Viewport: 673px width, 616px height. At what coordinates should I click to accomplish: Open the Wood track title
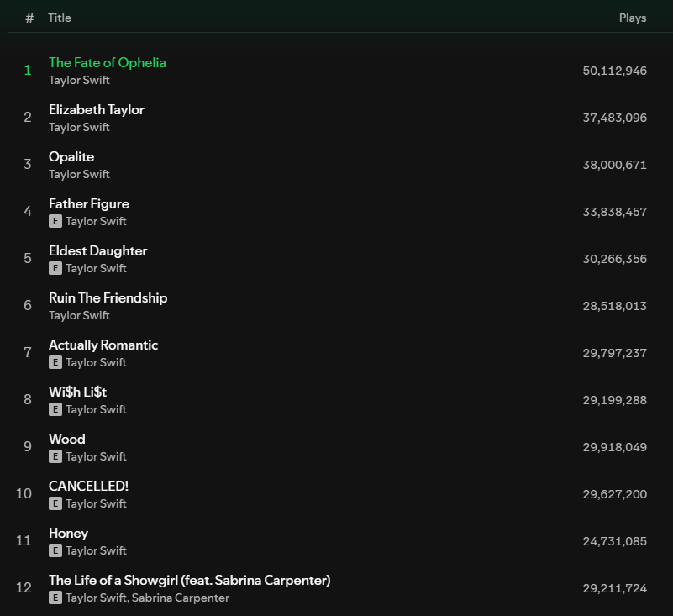tap(67, 440)
